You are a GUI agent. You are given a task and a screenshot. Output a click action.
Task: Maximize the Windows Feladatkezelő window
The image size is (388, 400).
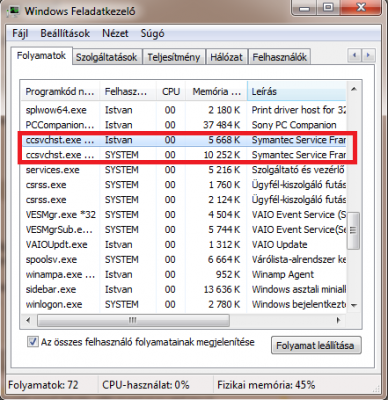point(328,8)
